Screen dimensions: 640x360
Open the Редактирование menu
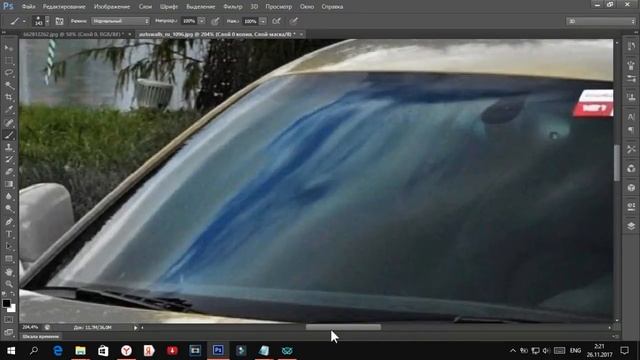[x=64, y=7]
